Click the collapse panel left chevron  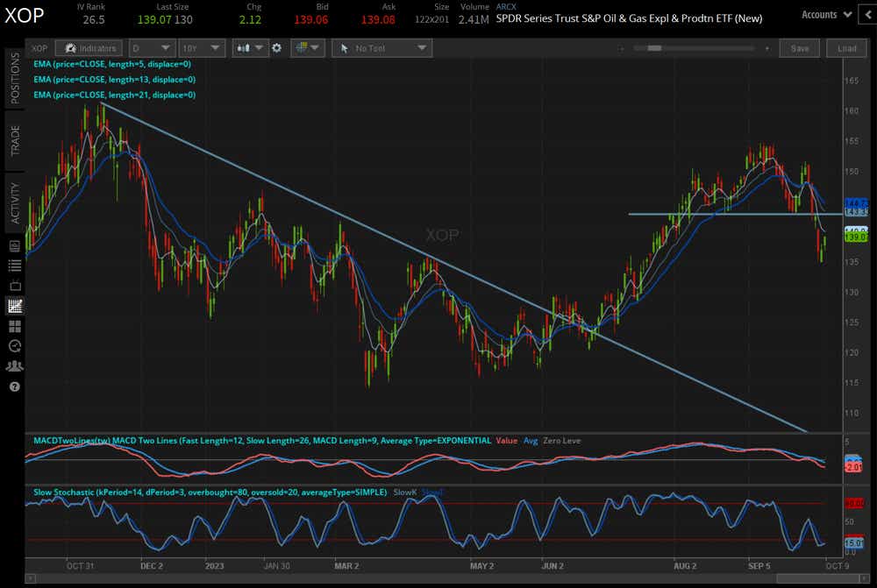point(868,15)
